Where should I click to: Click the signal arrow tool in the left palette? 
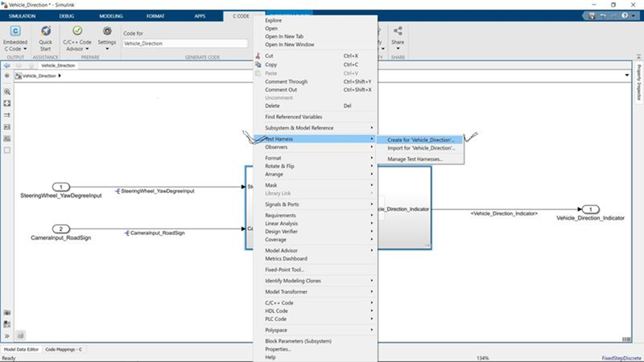click(7, 115)
